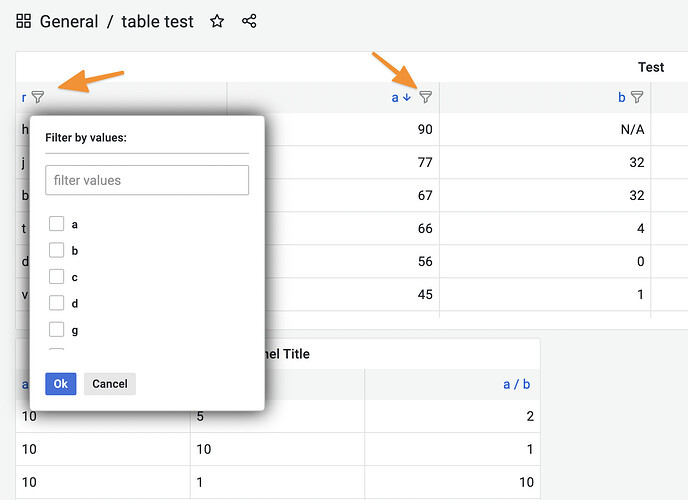Open the Test panel title menu
Viewport: 688px width, 500px height.
650,67
